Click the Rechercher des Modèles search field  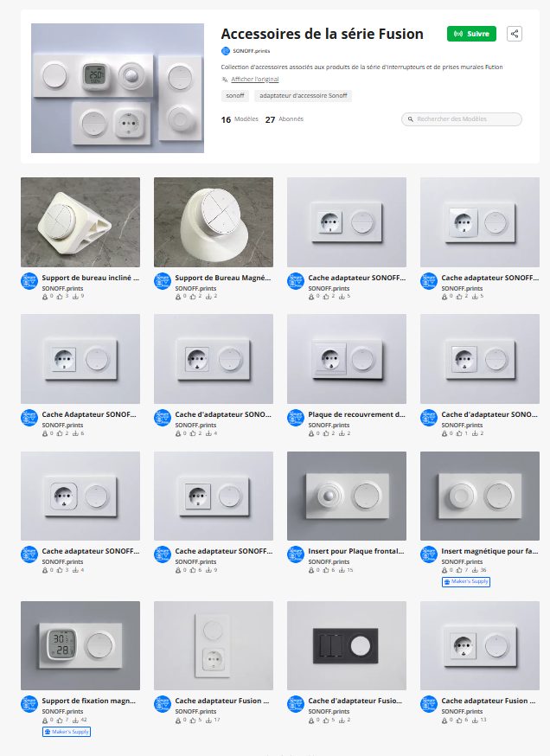click(461, 119)
